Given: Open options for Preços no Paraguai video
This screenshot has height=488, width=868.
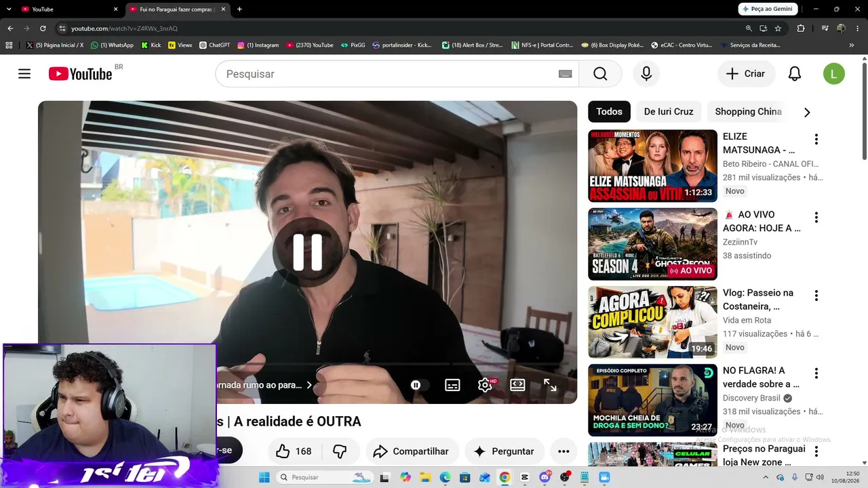Looking at the screenshot, I should click(816, 451).
